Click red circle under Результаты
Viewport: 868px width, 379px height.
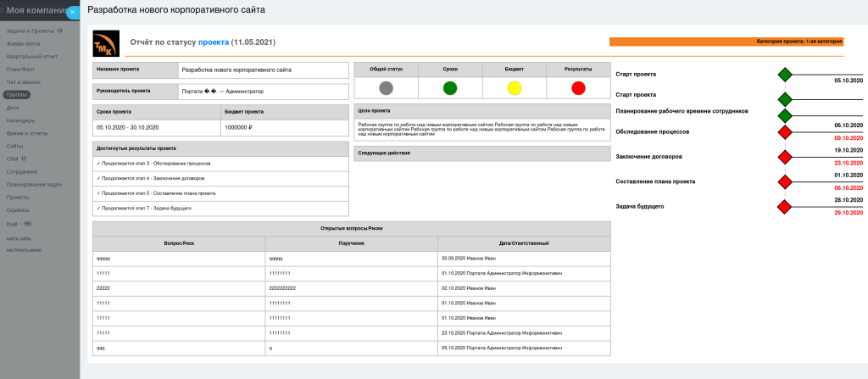pos(578,87)
